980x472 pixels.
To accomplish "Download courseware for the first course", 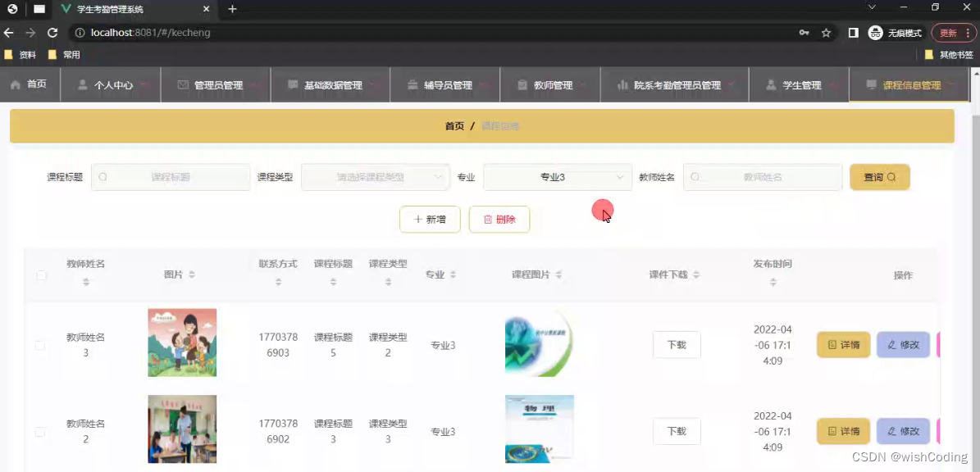I will [x=676, y=345].
